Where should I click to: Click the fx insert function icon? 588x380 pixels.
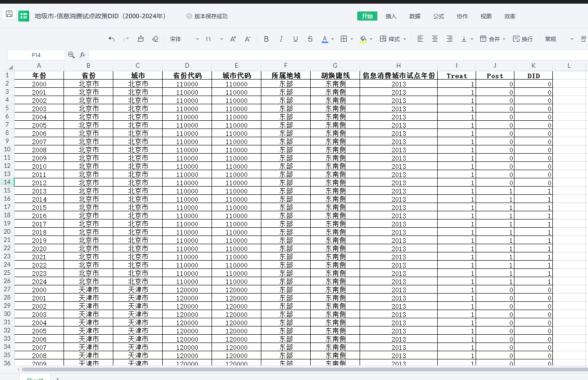(x=83, y=55)
